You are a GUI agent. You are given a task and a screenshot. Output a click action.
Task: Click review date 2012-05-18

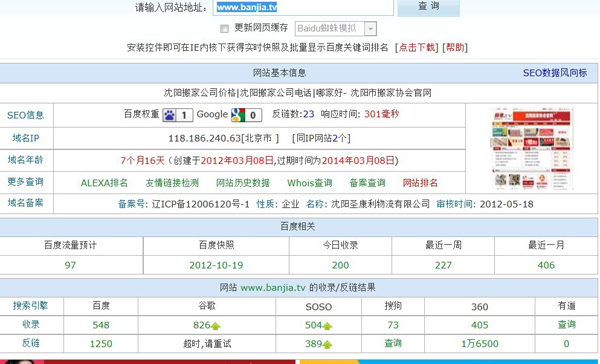tap(507, 204)
